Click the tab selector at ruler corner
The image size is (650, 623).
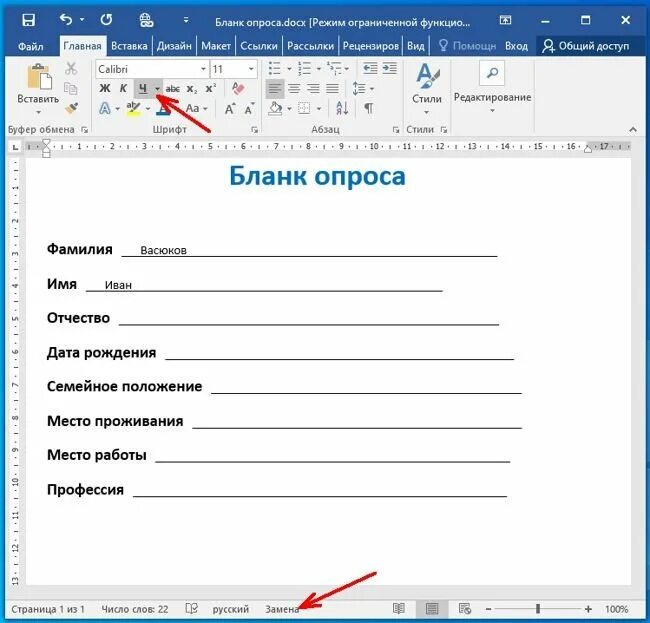click(x=15, y=147)
